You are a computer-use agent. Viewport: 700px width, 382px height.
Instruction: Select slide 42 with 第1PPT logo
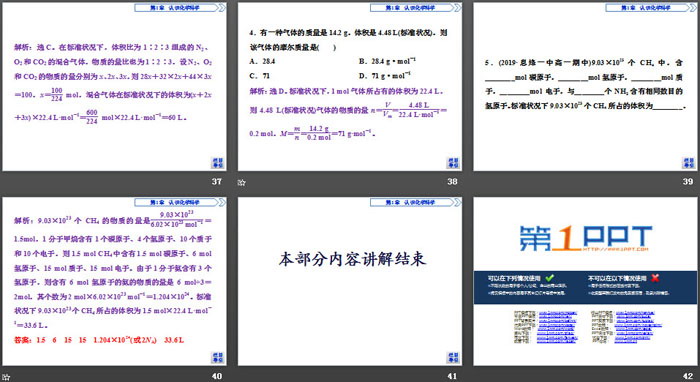click(586, 282)
